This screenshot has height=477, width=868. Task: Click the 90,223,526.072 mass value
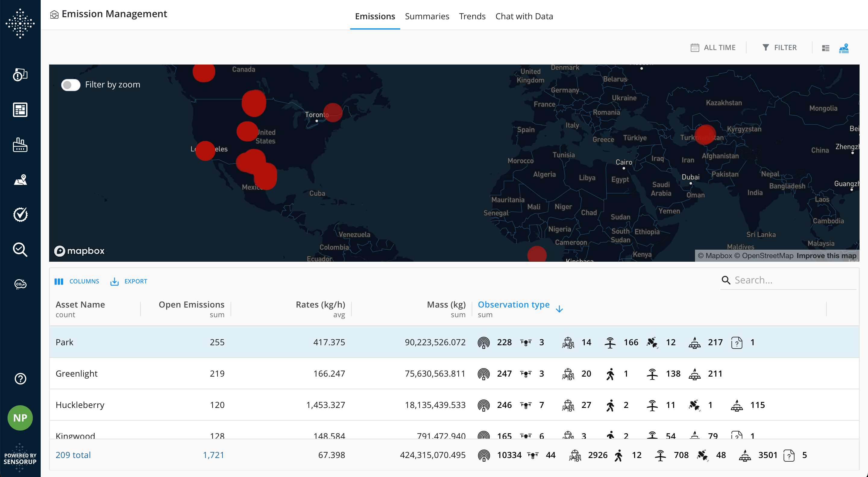435,343
